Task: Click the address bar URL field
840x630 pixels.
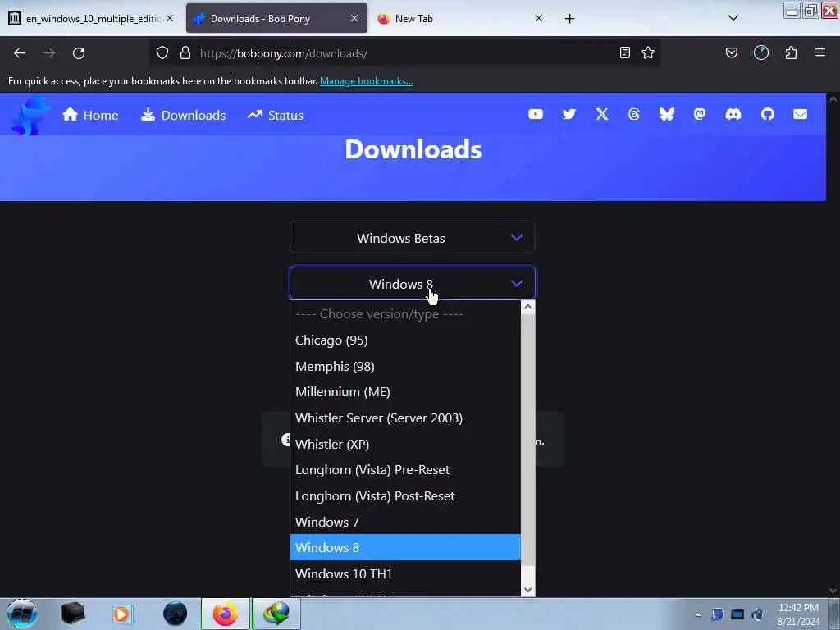Action: click(404, 53)
